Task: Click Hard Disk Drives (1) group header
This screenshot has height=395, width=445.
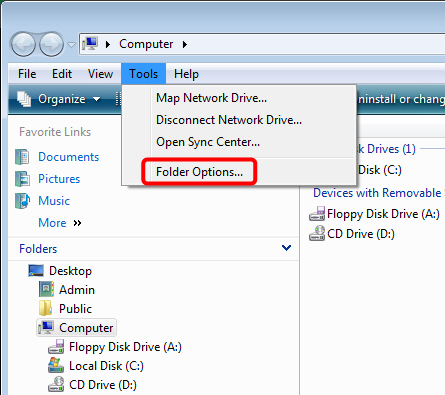Action: pos(387,149)
